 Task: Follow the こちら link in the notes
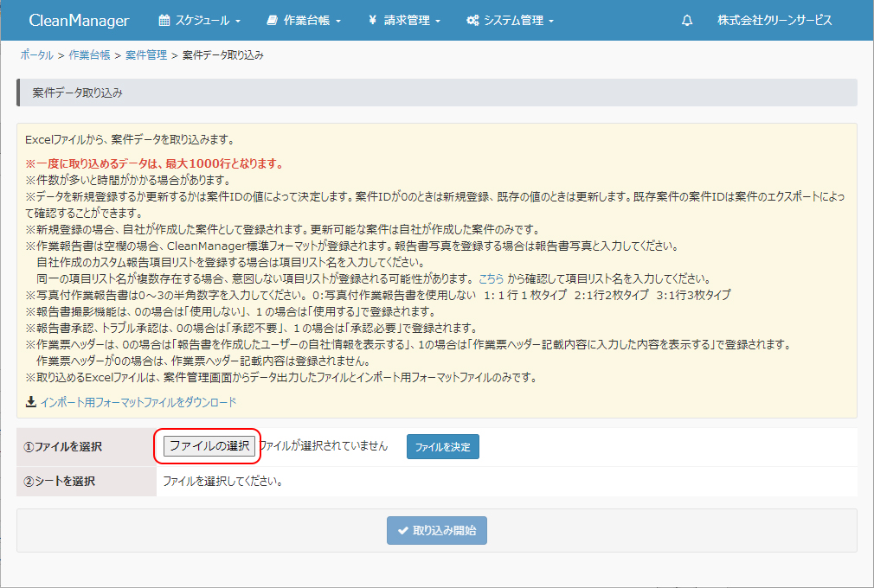click(x=491, y=278)
